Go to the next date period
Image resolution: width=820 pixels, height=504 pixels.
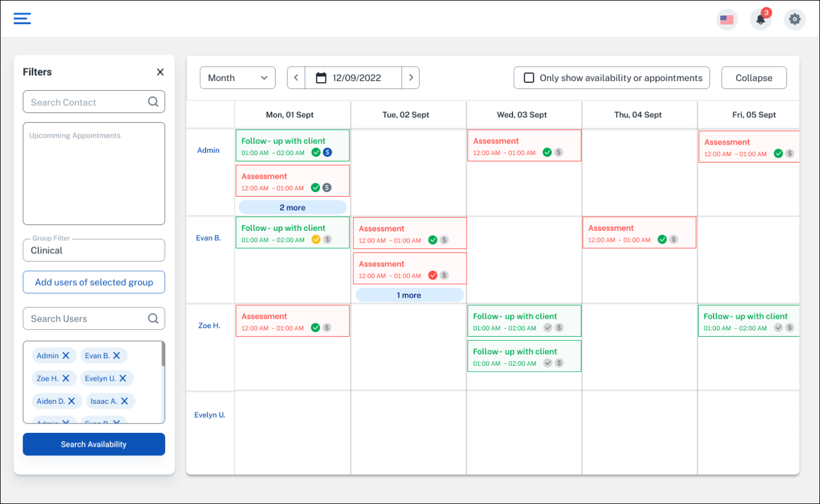pos(411,78)
